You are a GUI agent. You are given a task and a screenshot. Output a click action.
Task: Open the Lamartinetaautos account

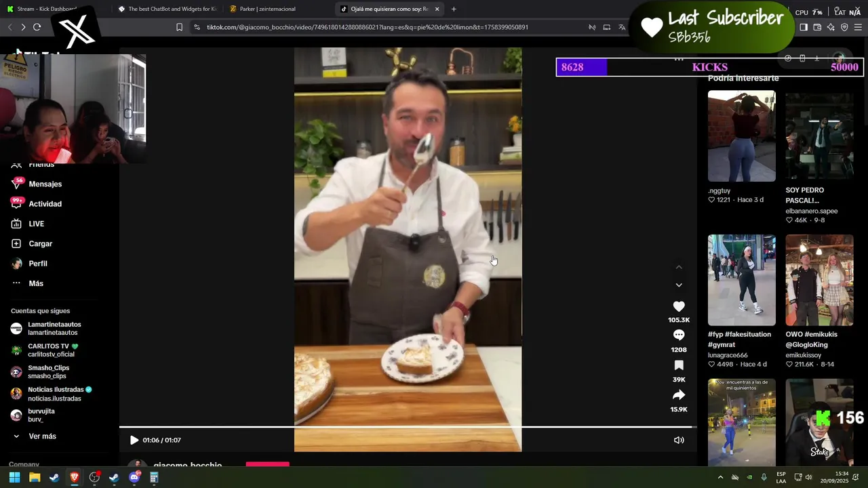(54, 328)
